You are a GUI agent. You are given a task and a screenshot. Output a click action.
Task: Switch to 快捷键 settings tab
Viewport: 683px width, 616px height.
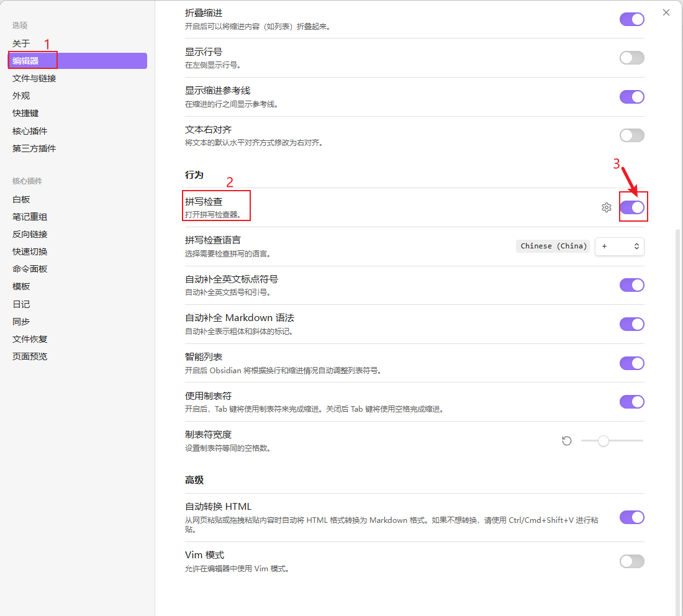[25, 113]
